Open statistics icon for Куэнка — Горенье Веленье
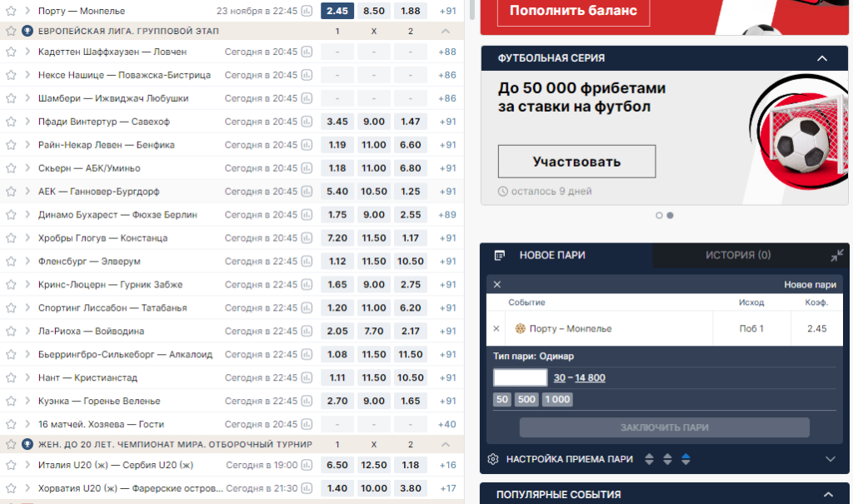 point(307,402)
